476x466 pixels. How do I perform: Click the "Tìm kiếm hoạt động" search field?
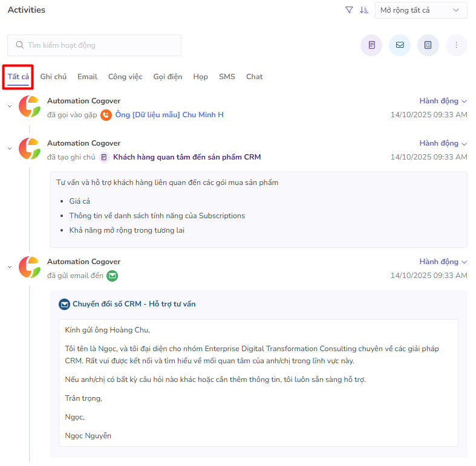(x=94, y=45)
